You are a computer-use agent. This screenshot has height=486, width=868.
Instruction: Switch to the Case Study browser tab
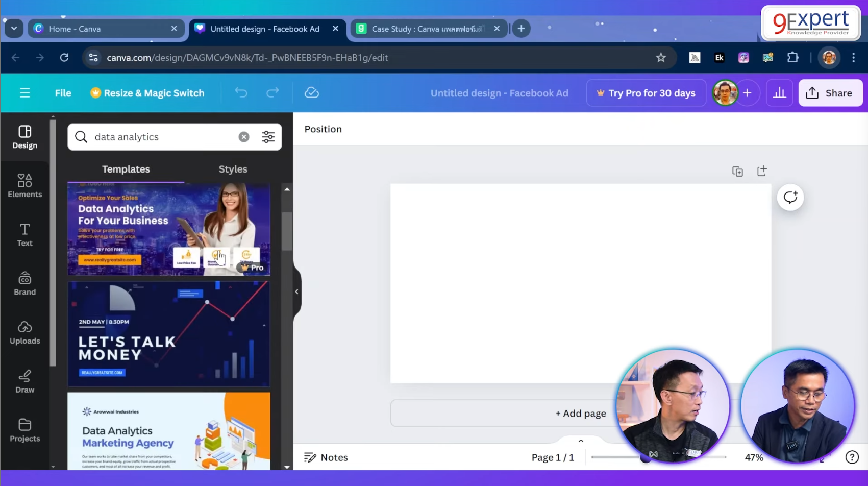429,29
